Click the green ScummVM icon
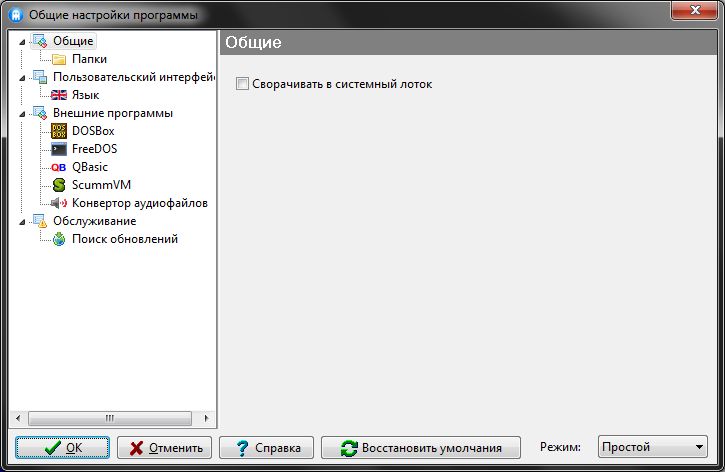The width and height of the screenshot is (725, 472). pos(59,185)
